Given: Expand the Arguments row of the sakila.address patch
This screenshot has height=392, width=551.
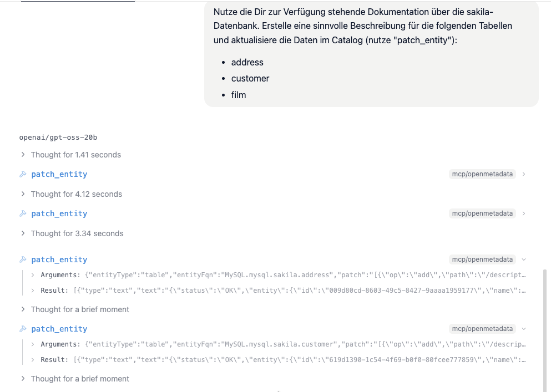Looking at the screenshot, I should coord(32,274).
